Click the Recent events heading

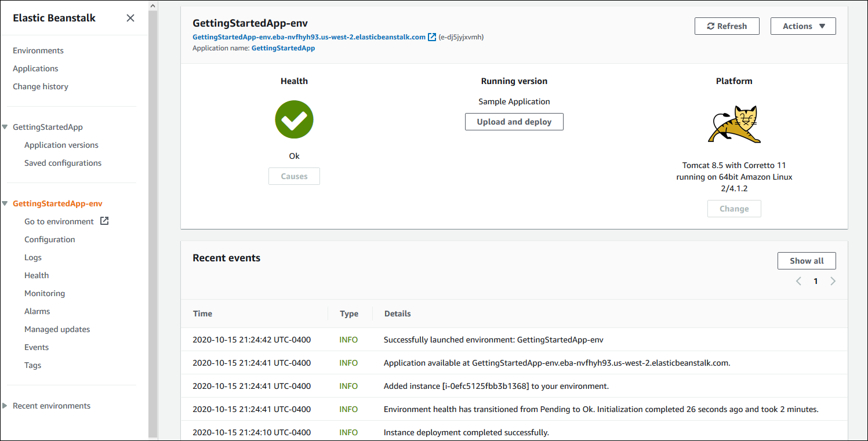point(227,258)
